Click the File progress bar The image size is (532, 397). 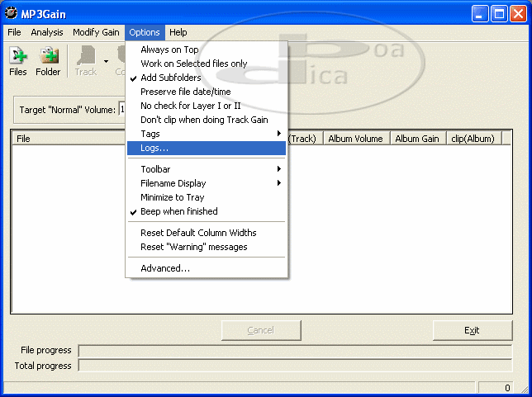coord(294,351)
